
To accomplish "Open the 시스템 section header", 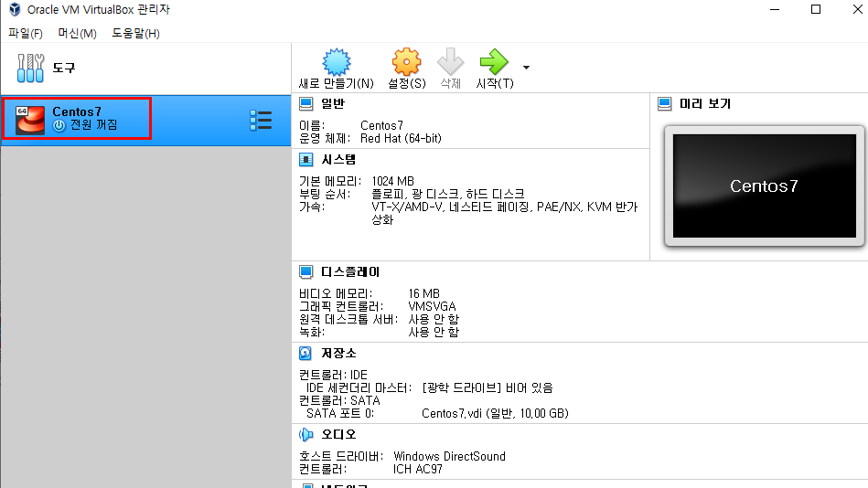I will pos(338,160).
